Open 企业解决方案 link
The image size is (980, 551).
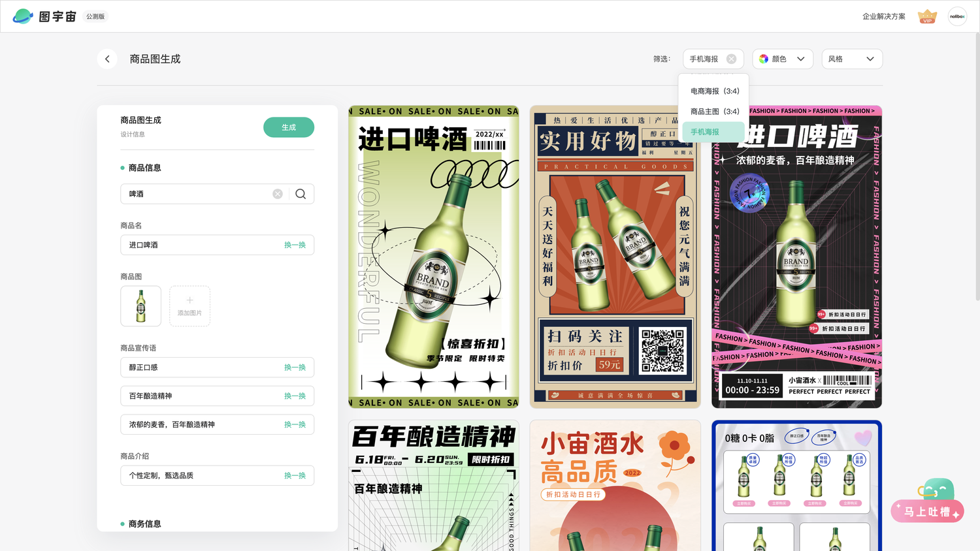tap(883, 16)
